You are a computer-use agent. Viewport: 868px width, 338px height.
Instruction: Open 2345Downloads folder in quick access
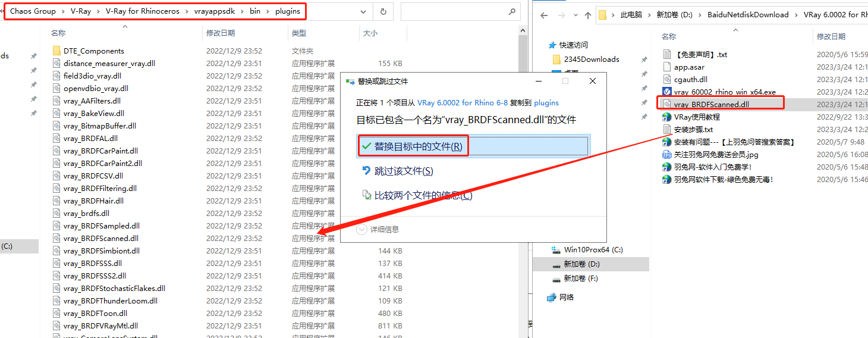(x=592, y=60)
